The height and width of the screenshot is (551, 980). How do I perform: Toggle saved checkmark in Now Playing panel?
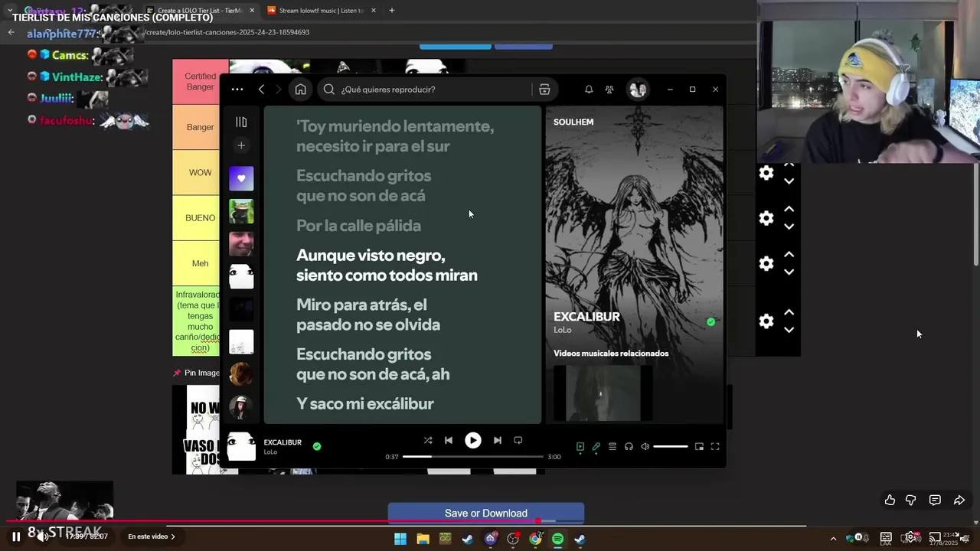[711, 322]
